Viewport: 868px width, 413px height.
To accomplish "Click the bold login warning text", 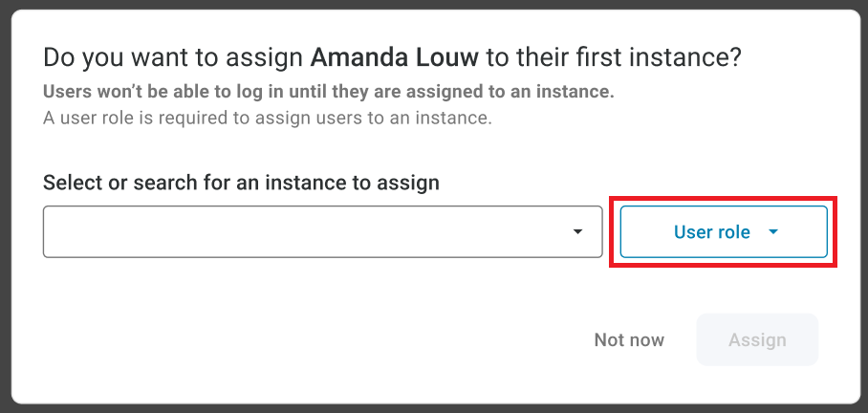I will pyautogui.click(x=328, y=93).
